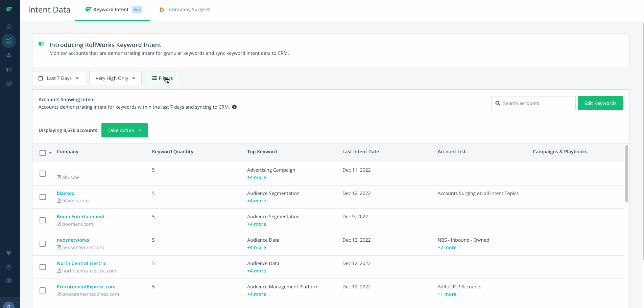Viewport: 644px width, 308px height.
Task: Expand +4 more keywords for ahus.be
Action: click(x=257, y=177)
